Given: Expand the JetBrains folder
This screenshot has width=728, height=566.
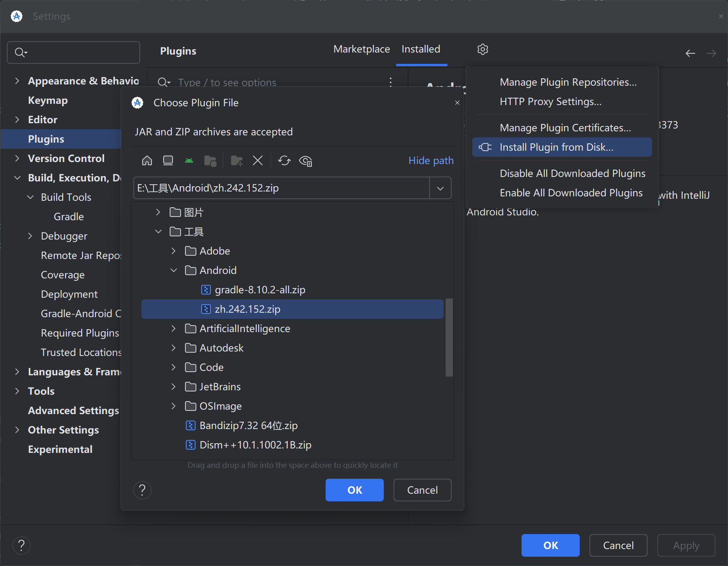Looking at the screenshot, I should click(x=174, y=387).
